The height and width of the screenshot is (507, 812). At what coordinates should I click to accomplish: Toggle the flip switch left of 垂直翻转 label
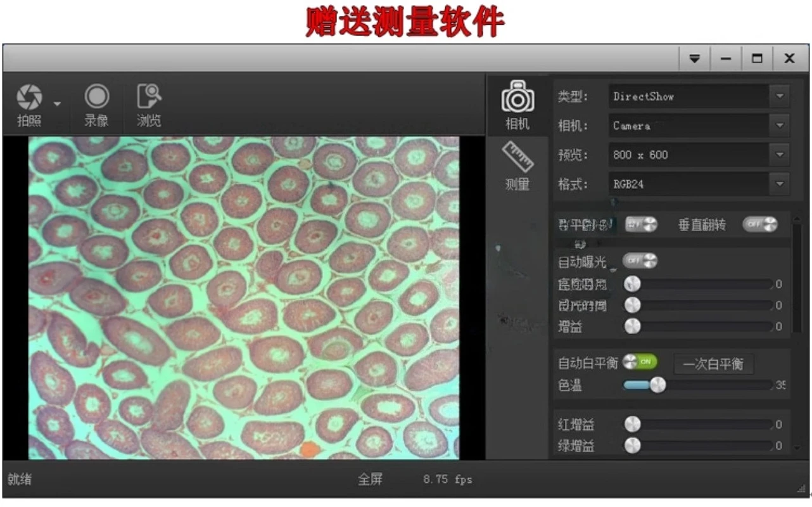tap(641, 224)
